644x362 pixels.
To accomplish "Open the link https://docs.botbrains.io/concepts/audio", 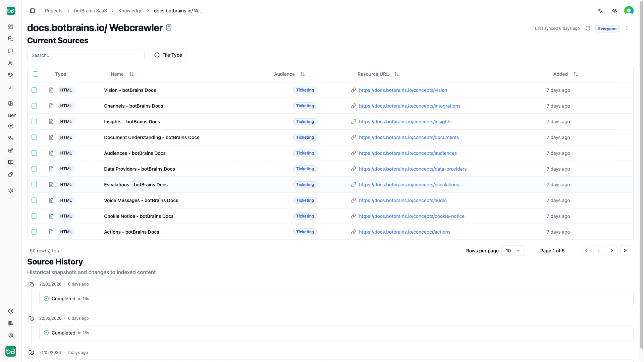I will pos(403,200).
